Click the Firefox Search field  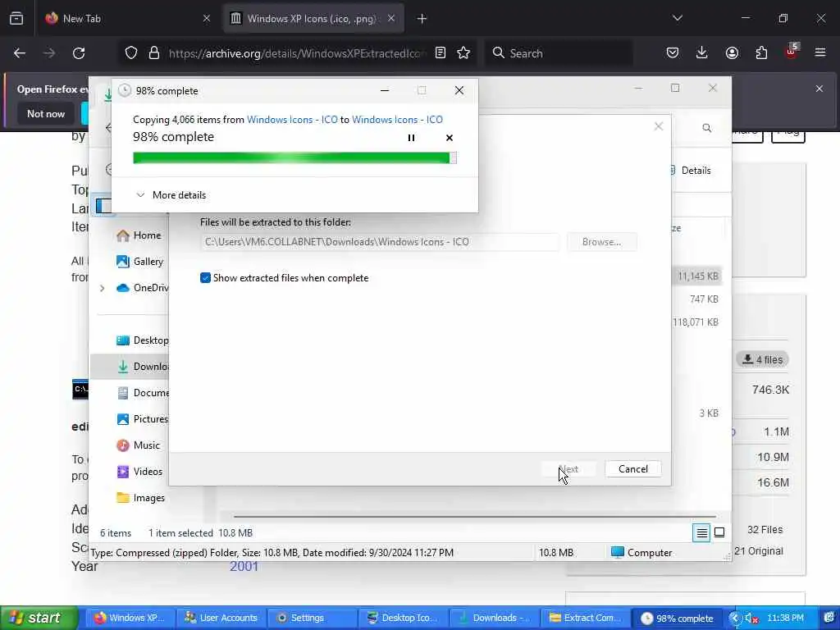click(x=559, y=53)
